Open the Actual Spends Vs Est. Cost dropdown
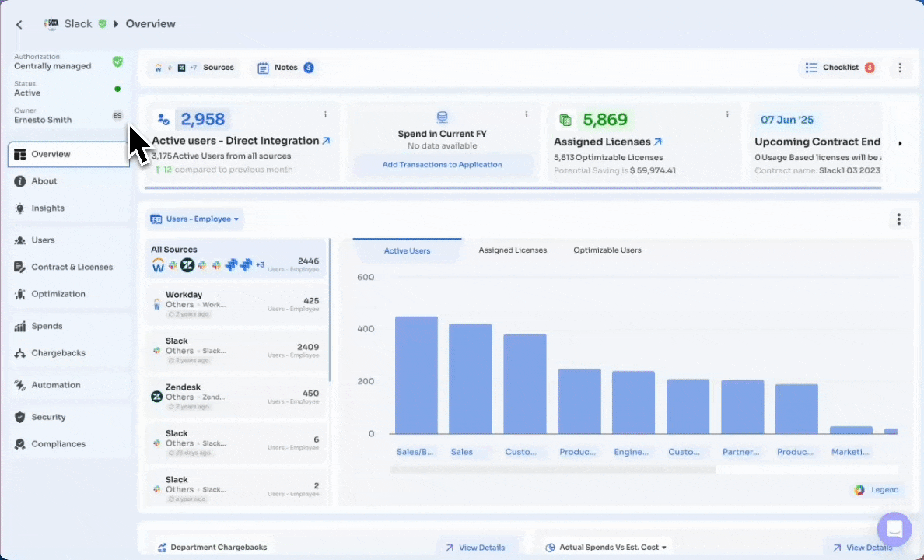The width and height of the screenshot is (924, 560). (607, 548)
